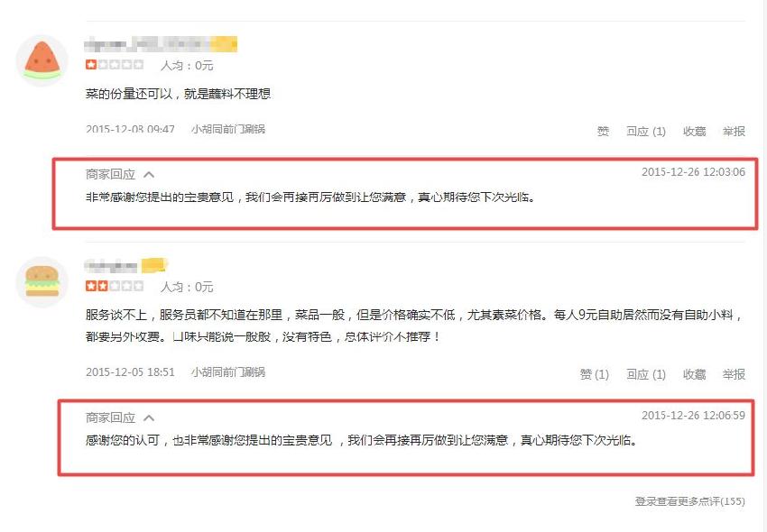
Task: Click the one-star rating on first review
Action: (x=115, y=65)
